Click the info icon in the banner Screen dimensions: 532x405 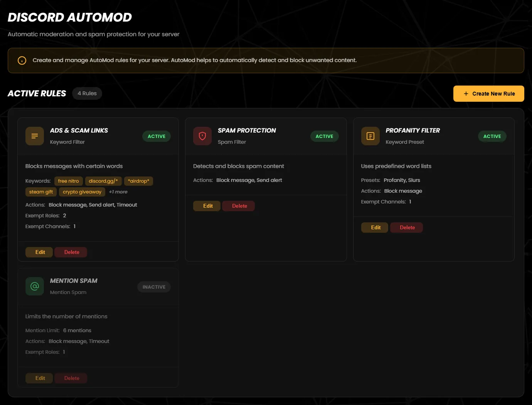22,60
